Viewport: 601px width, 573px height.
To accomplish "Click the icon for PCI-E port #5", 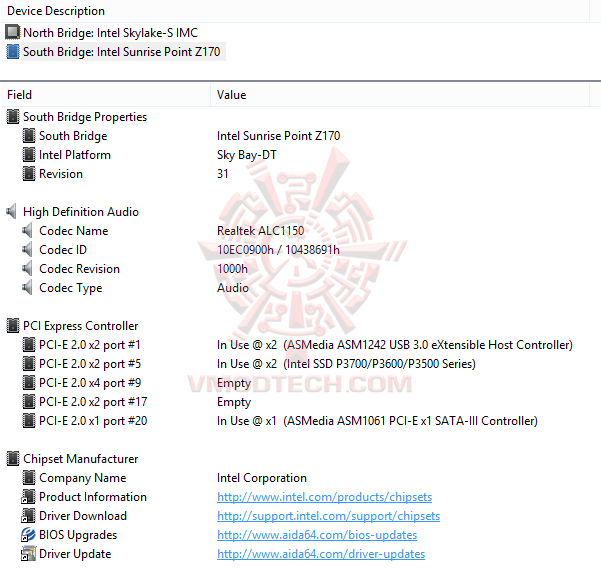I will click(x=29, y=364).
